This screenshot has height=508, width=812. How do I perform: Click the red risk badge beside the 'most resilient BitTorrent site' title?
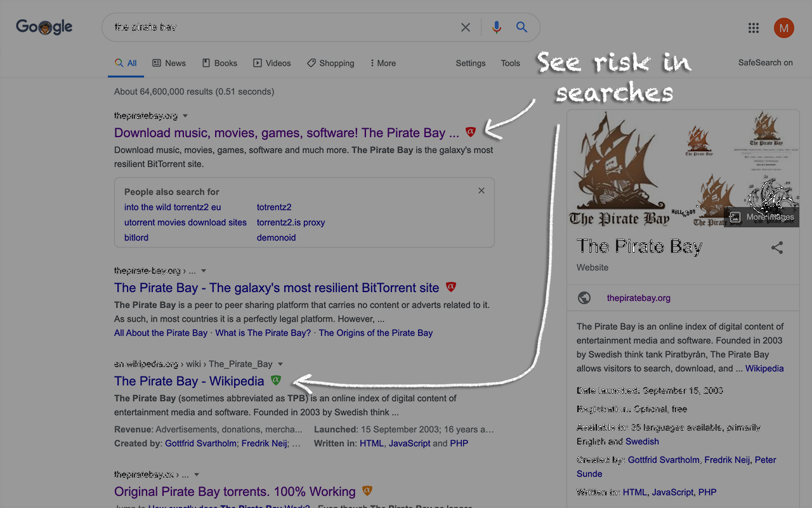[x=451, y=287]
